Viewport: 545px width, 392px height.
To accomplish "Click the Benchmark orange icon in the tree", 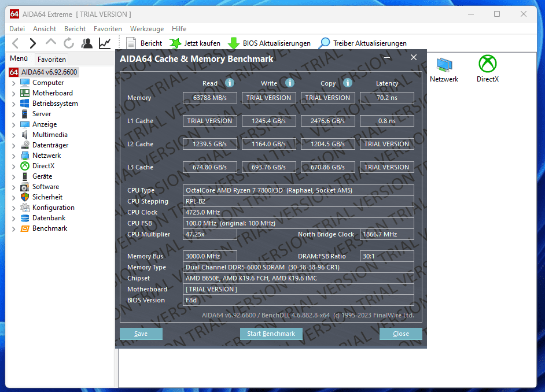I will (25, 228).
